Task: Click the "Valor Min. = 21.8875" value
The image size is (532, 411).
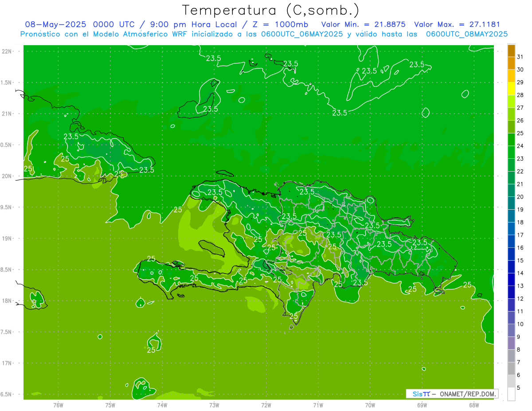Action: pyautogui.click(x=364, y=24)
